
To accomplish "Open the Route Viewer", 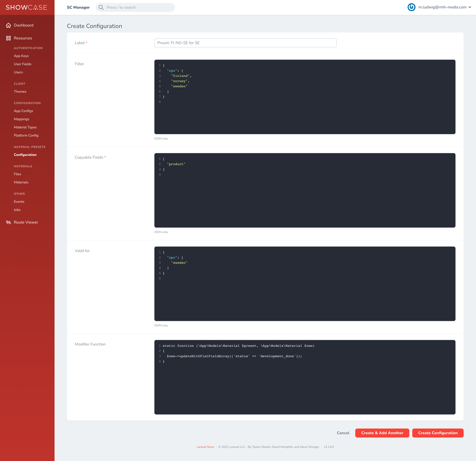I will pos(26,222).
